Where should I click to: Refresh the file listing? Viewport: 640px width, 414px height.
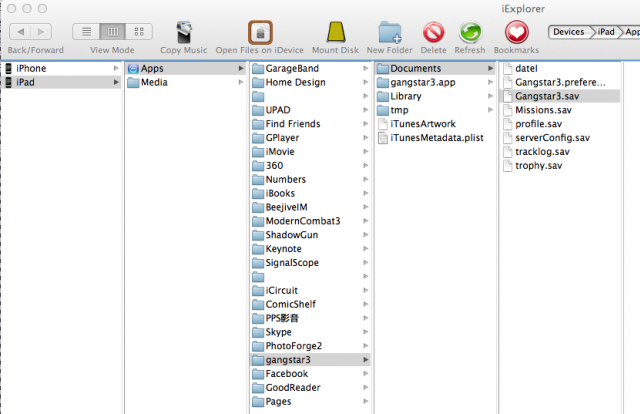coord(470,32)
